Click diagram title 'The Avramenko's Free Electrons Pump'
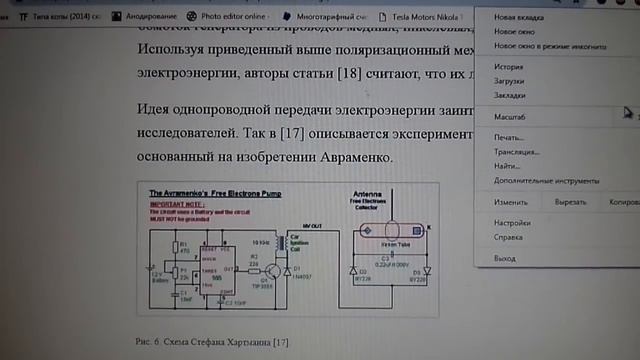 point(215,193)
